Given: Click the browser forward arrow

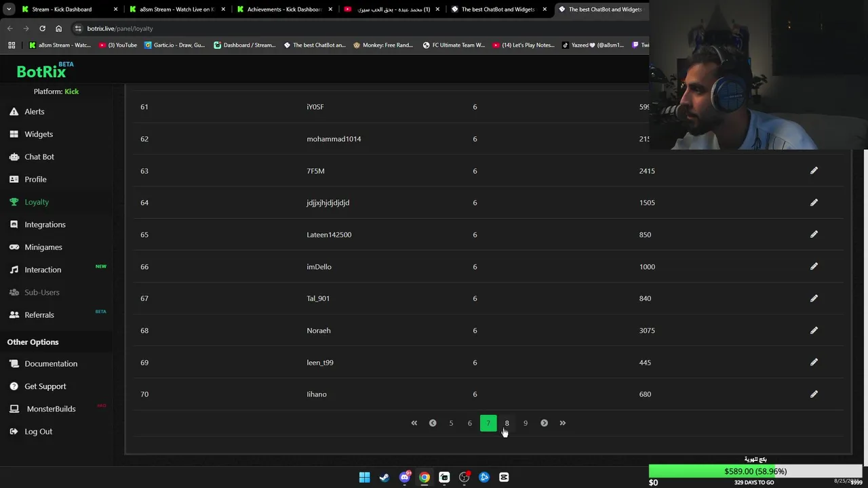Looking at the screenshot, I should click(x=26, y=28).
